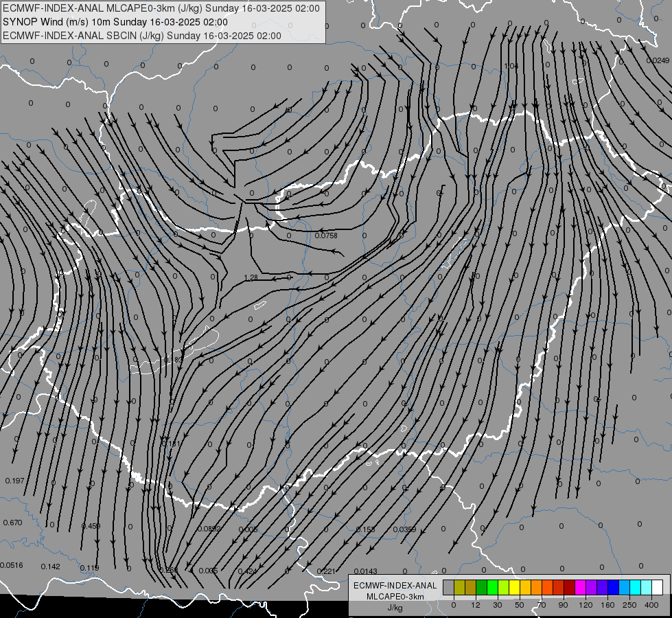Click the legend tick label 120

(x=586, y=605)
